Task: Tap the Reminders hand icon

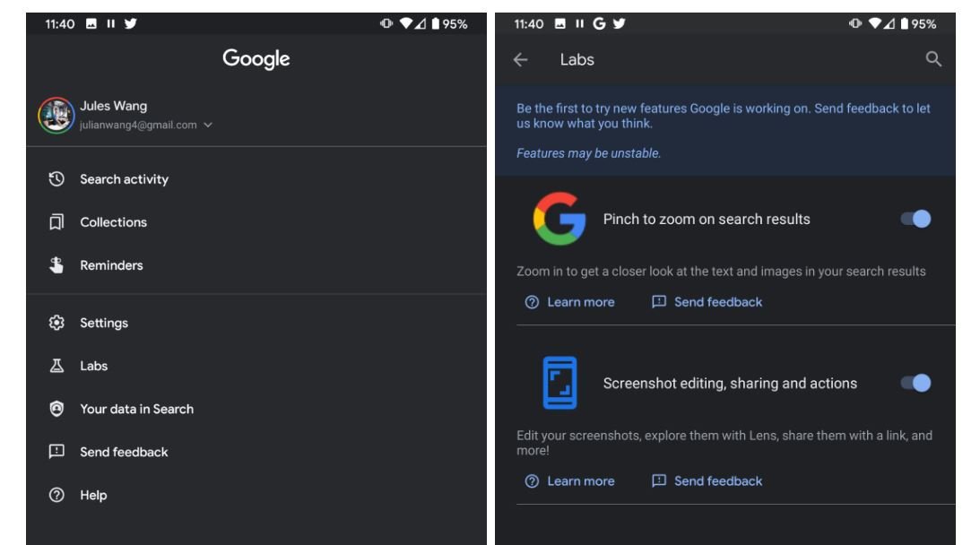Action: coord(56,265)
